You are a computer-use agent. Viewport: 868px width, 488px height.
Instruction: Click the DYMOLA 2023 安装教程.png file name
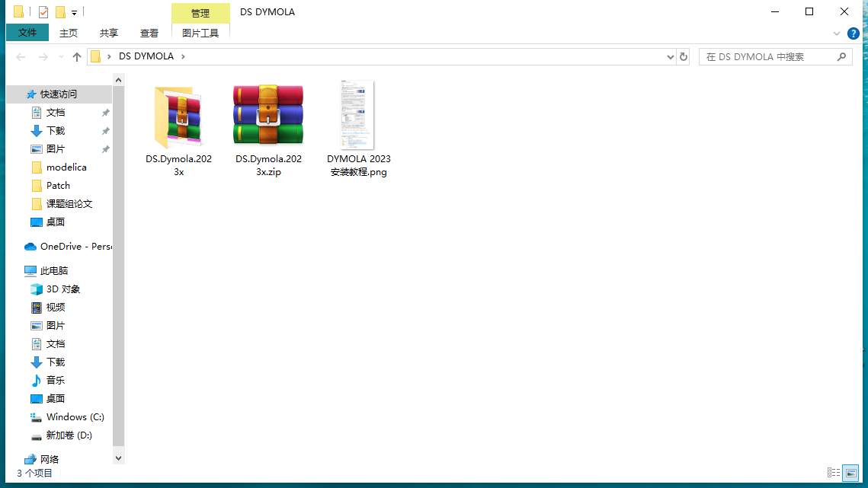tap(359, 165)
